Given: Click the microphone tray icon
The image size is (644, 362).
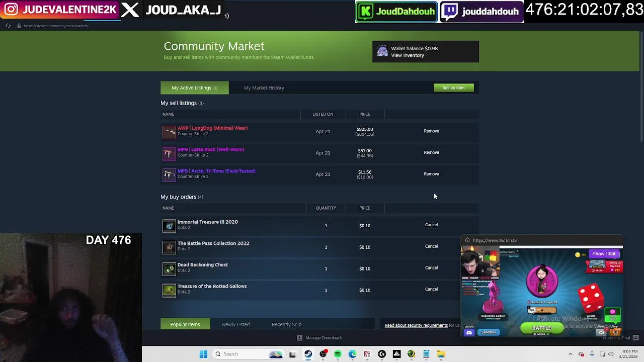Looking at the screenshot, I should (592, 354).
